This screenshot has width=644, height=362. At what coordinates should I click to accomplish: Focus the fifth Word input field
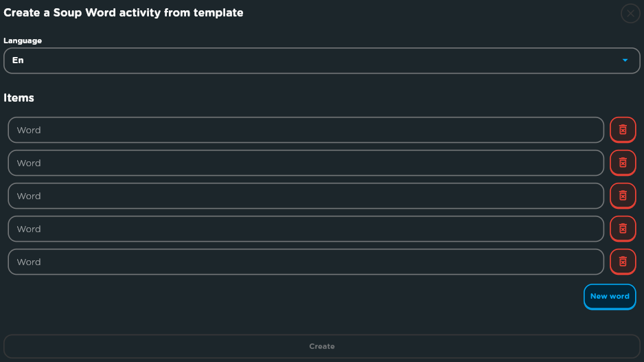click(306, 262)
